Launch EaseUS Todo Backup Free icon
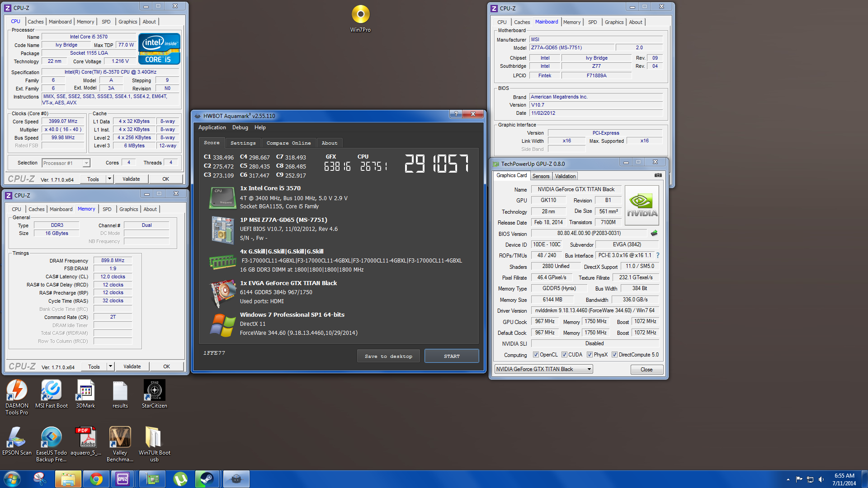 click(x=52, y=444)
